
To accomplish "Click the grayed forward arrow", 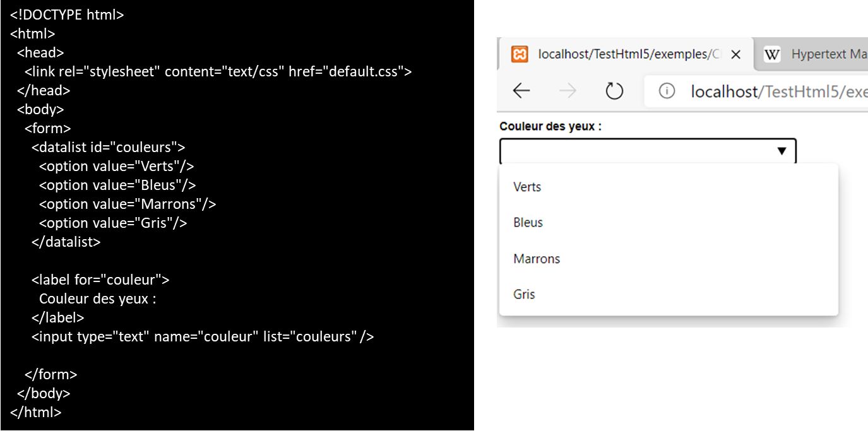I will coord(568,91).
